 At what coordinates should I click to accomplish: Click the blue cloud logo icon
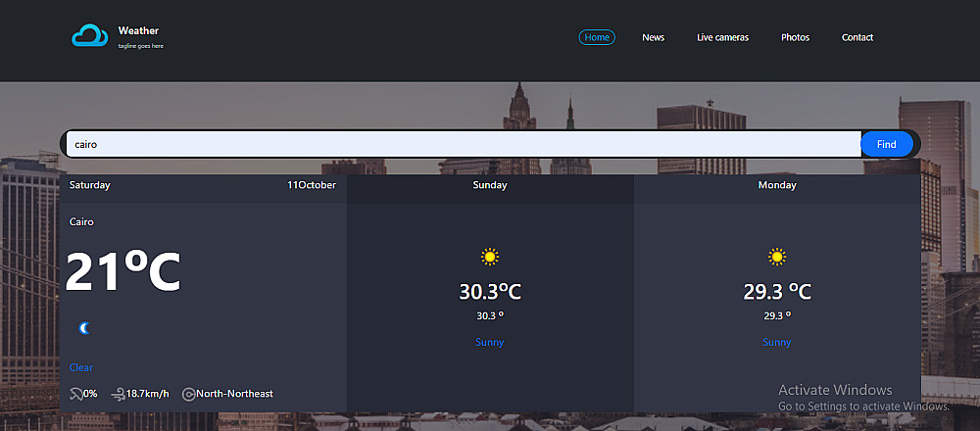click(90, 35)
